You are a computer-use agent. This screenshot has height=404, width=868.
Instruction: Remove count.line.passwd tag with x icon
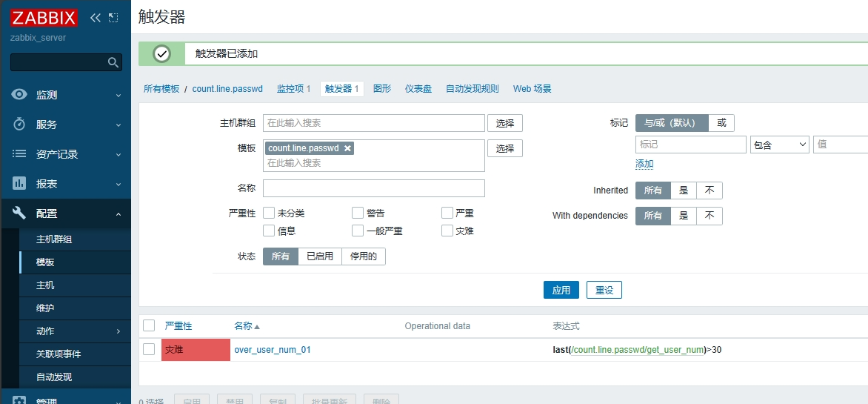347,148
